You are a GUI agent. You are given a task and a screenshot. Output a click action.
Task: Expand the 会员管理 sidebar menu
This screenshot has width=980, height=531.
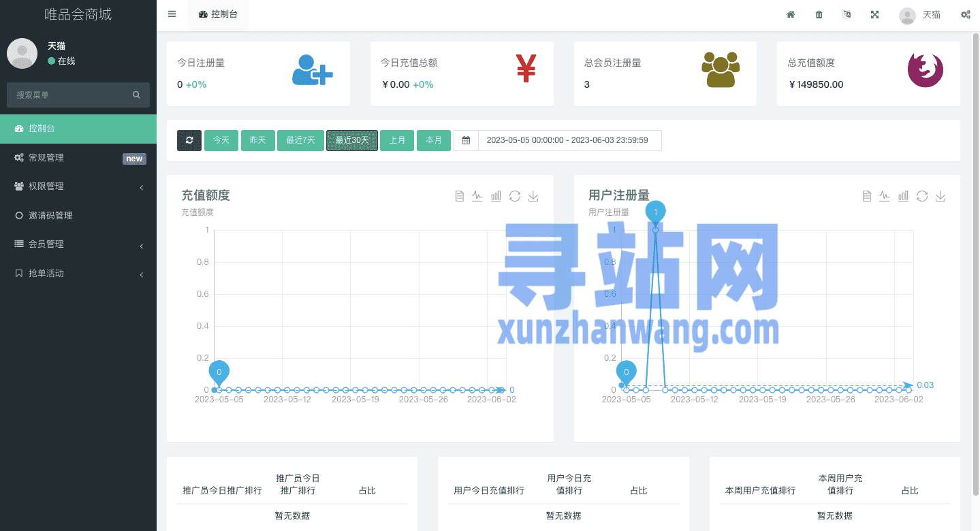(78, 244)
